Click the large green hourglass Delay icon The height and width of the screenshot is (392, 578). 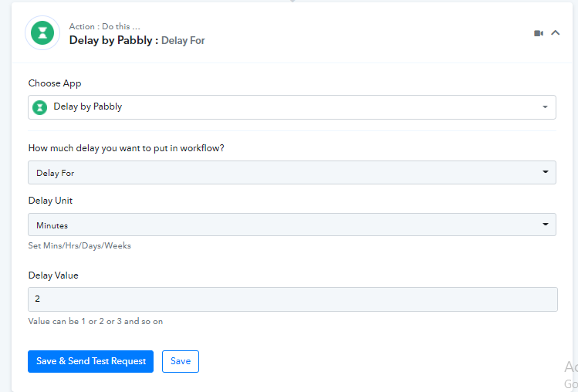(x=42, y=33)
